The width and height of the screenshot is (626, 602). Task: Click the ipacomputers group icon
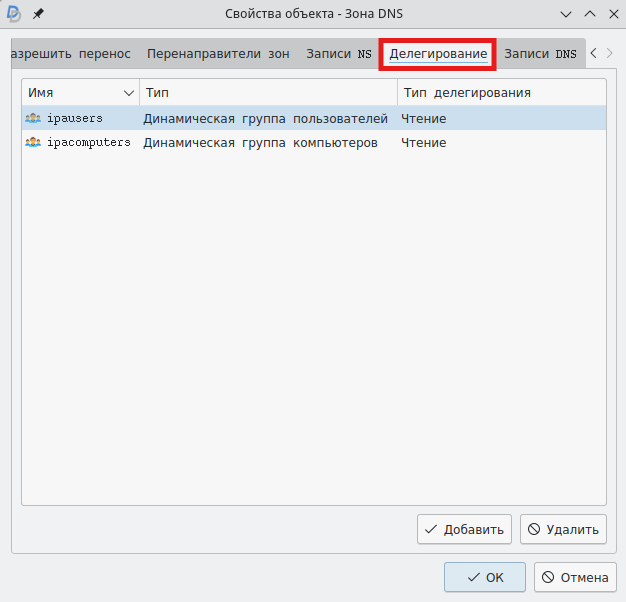pyautogui.click(x=33, y=143)
